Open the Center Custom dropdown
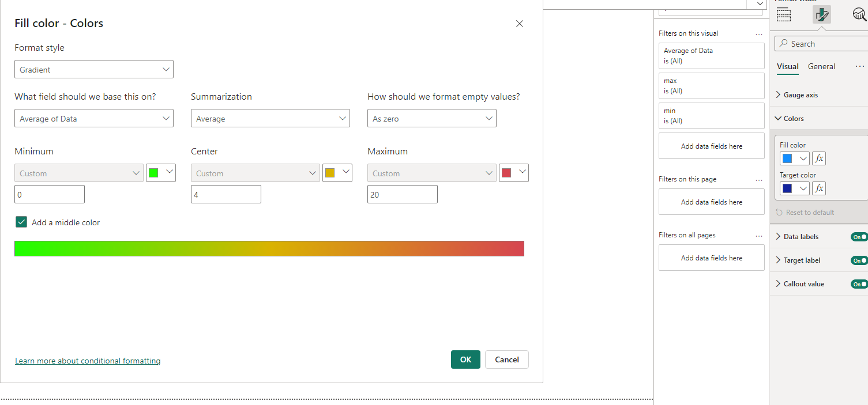Viewport: 868px width, 405px height. pos(255,173)
